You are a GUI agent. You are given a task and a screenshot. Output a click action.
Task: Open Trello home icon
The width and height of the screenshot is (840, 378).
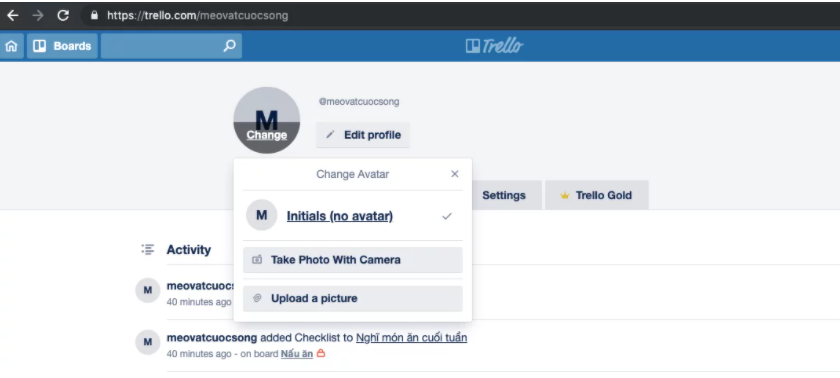pos(11,46)
